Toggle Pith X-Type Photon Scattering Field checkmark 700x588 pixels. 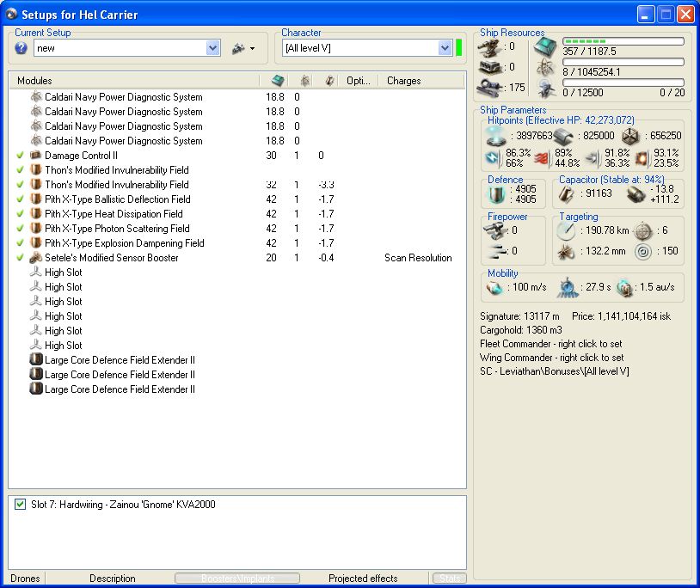(x=20, y=229)
